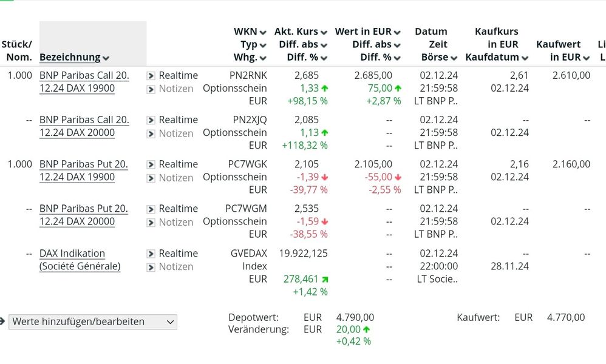Click Notizen arrow icon for Put DAX 20000
The width and height of the screenshot is (606, 364).
151,222
